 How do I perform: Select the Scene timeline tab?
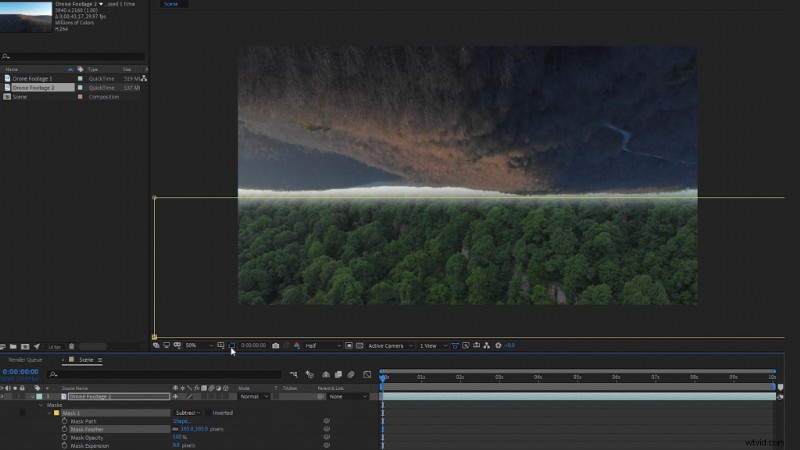point(86,360)
